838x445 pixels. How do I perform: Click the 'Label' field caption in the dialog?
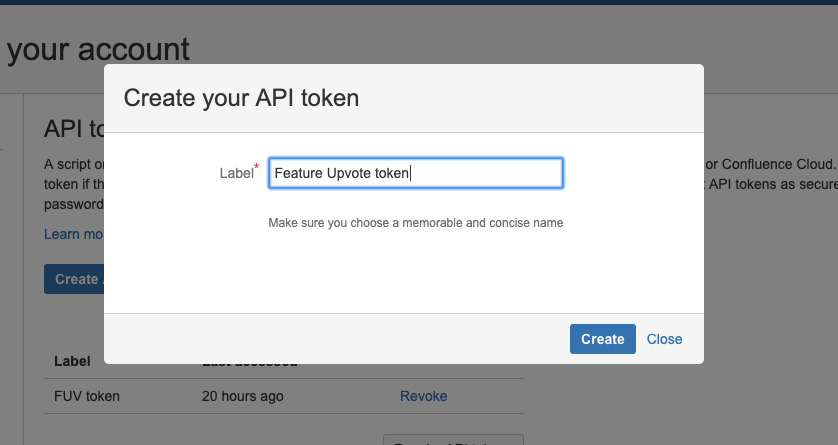click(x=236, y=173)
